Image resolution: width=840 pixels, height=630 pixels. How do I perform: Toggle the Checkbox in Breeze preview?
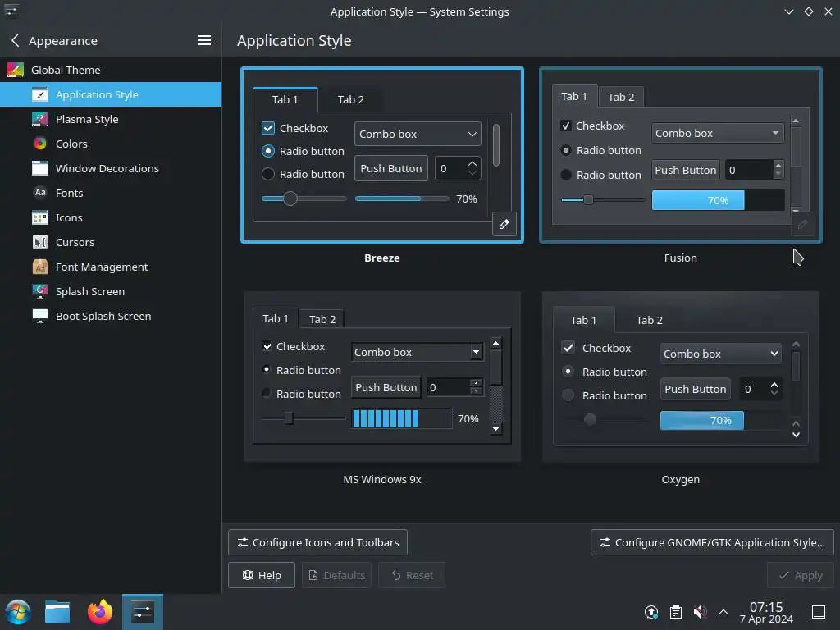268,128
